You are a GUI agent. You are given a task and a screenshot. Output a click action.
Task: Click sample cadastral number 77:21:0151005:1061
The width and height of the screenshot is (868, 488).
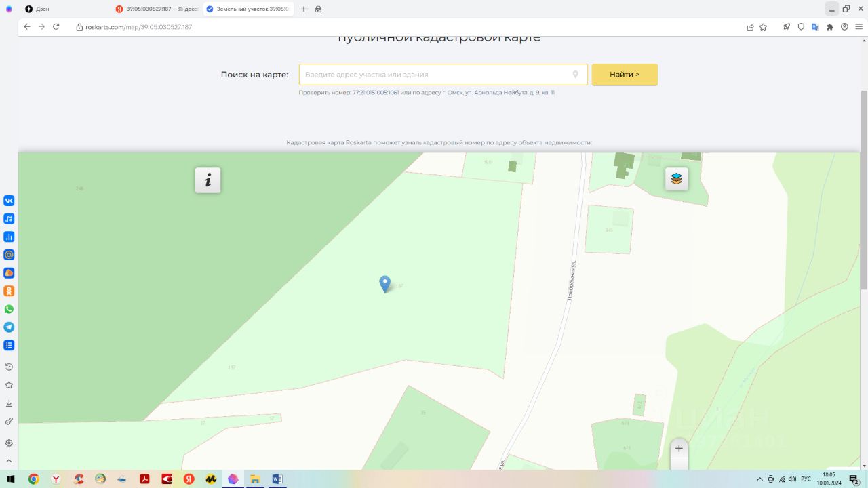coord(376,93)
